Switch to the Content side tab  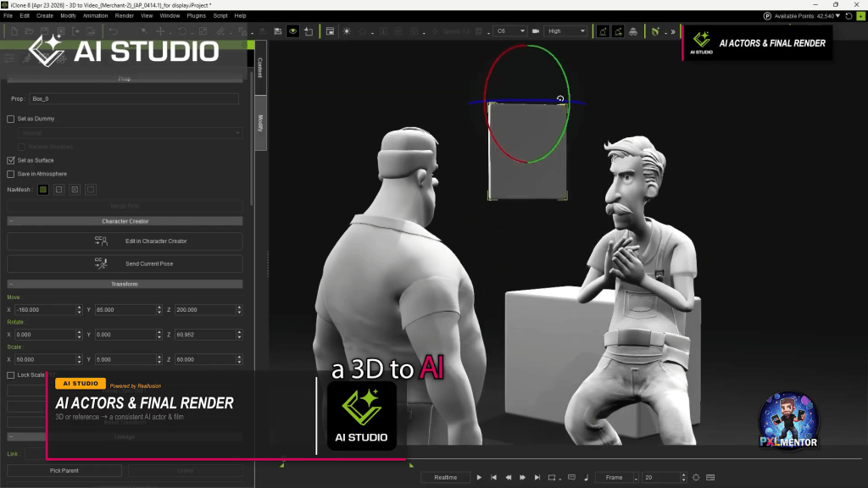pos(260,68)
